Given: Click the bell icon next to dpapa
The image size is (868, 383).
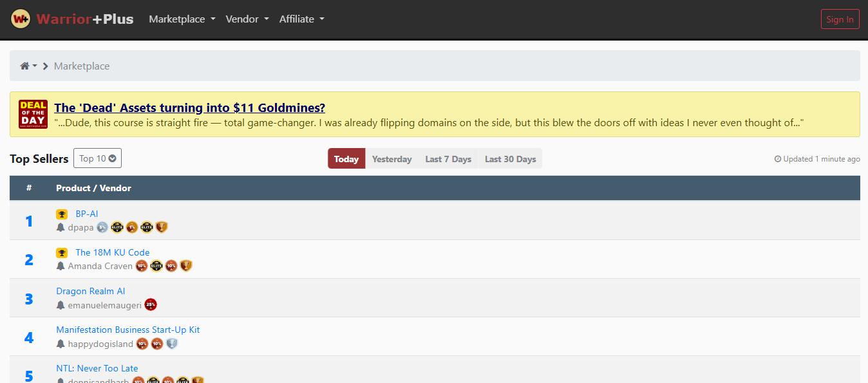Looking at the screenshot, I should tap(61, 227).
